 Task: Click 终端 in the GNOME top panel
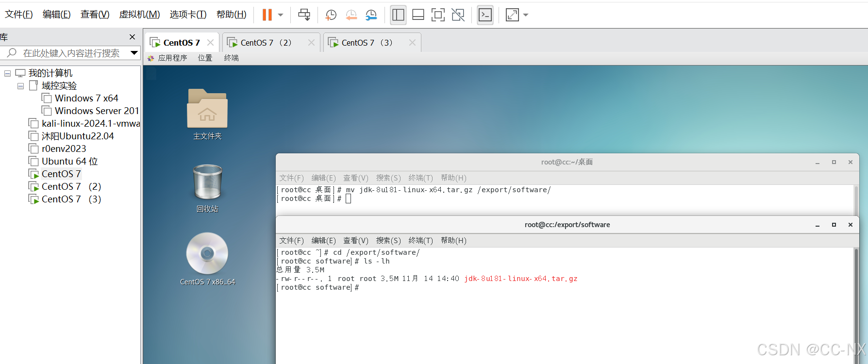(232, 58)
